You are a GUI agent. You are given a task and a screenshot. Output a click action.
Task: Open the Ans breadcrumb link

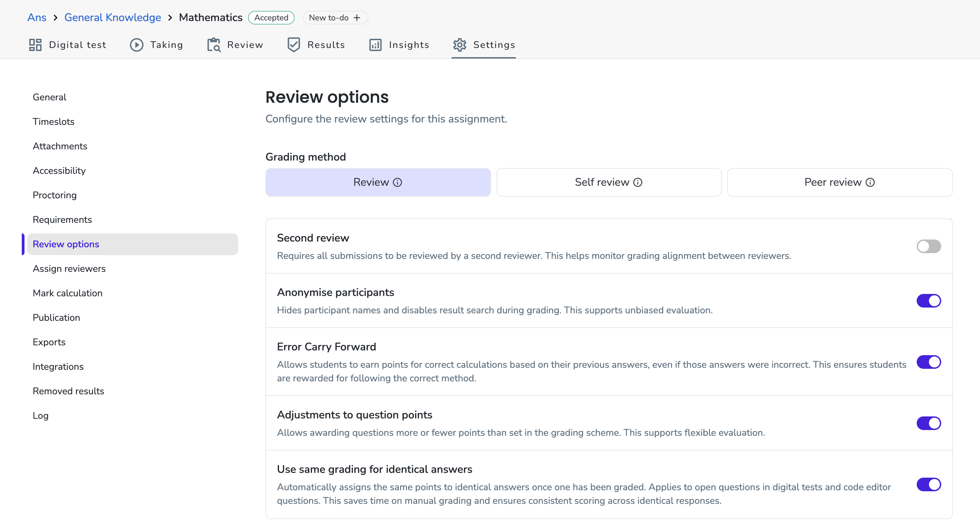point(37,17)
